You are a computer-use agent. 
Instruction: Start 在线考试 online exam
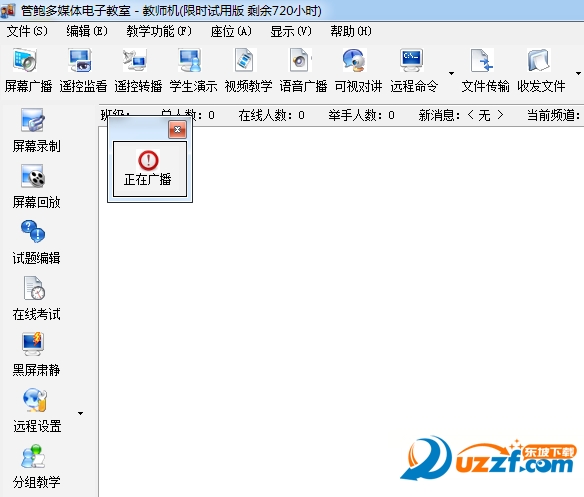click(x=36, y=298)
